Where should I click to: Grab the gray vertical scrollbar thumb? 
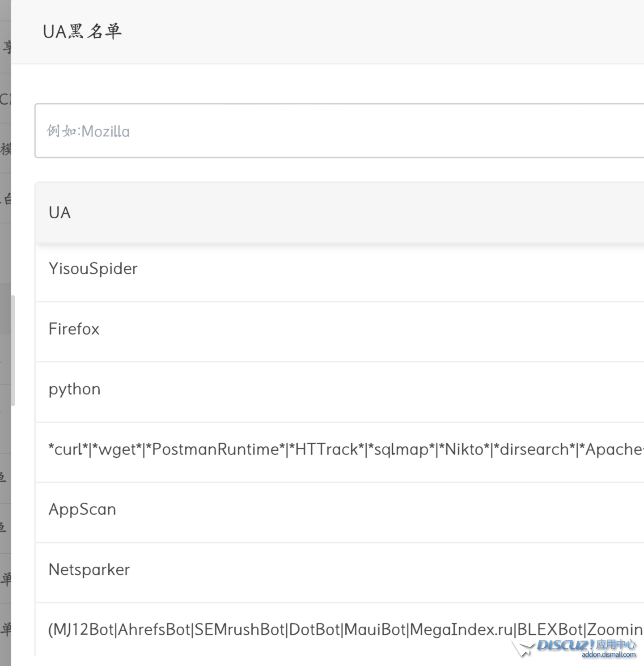point(13,350)
